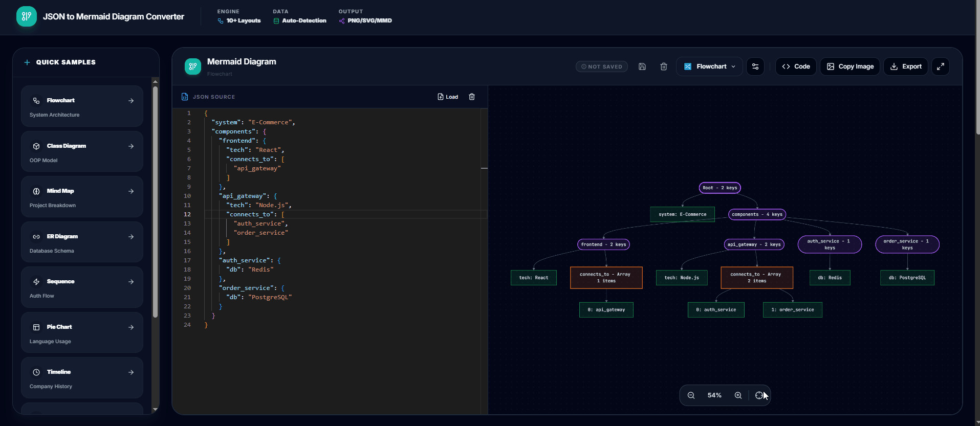Load the ER Diagram Database Schema sample
The width and height of the screenshot is (980, 426).
pos(82,242)
